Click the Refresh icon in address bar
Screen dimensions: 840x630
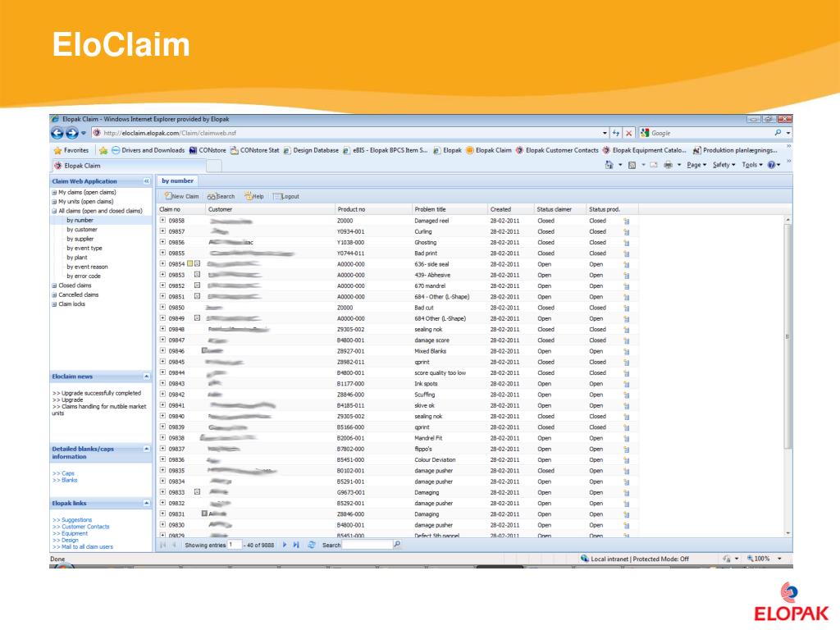click(617, 133)
